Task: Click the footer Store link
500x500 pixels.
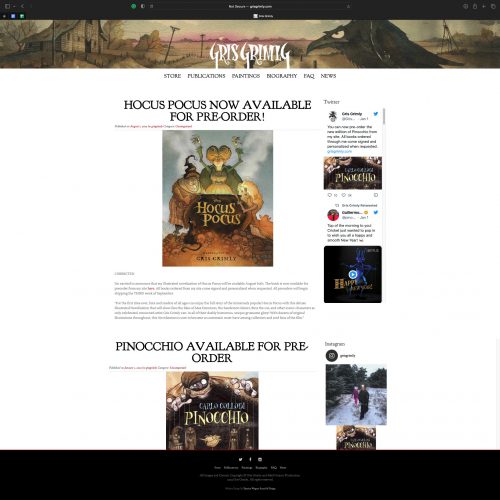Action: click(217, 468)
